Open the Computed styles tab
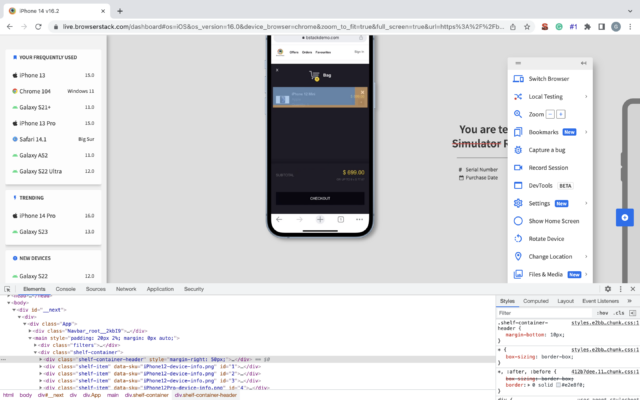The width and height of the screenshot is (640, 400). (536, 300)
